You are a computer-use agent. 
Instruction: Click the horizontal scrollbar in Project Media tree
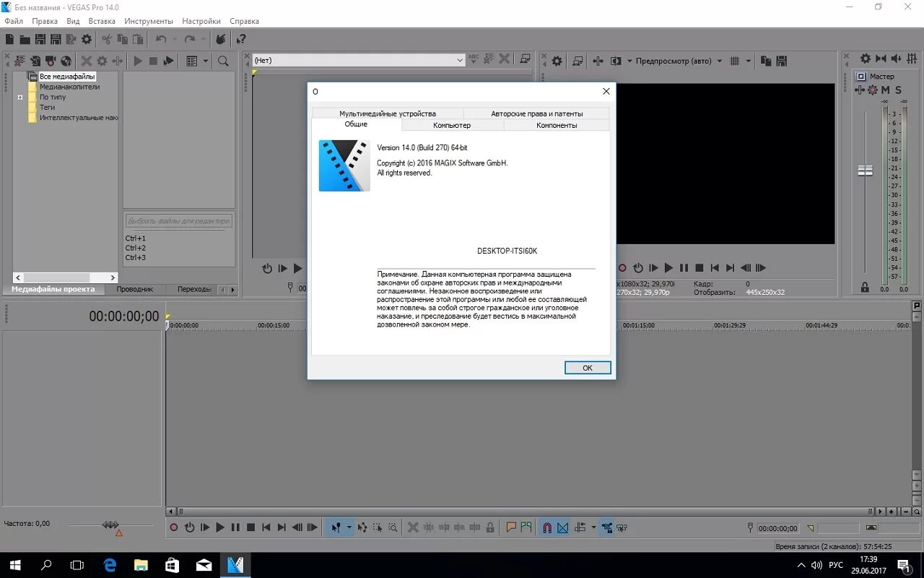click(65, 277)
